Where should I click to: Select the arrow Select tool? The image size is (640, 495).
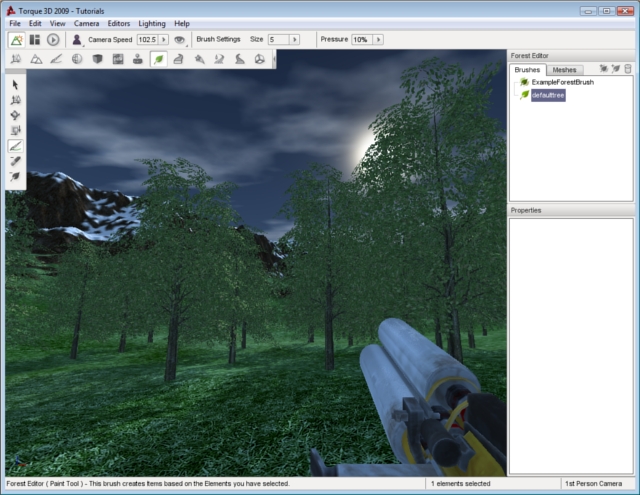tap(16, 85)
